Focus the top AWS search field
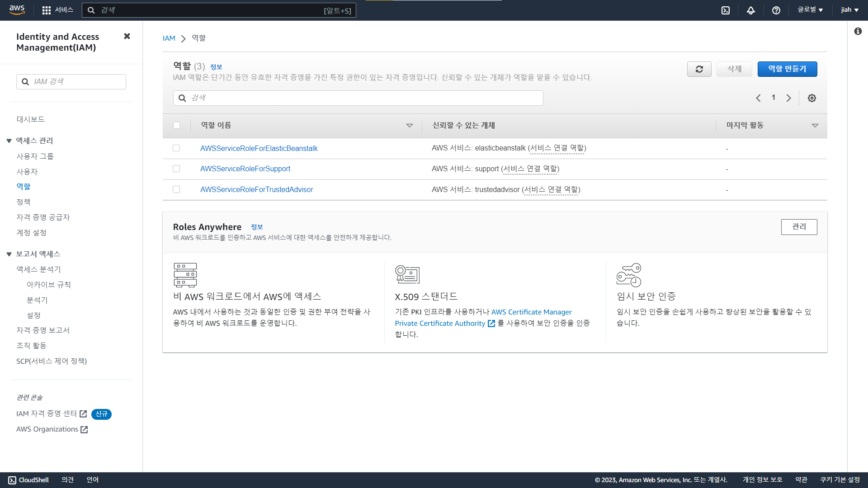Viewport: 868px width, 488px height. (219, 10)
